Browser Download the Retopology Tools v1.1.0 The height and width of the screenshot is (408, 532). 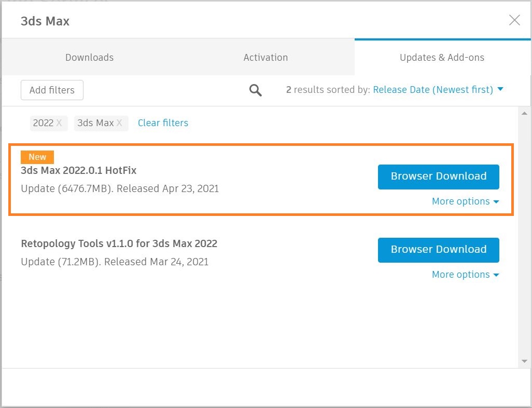[x=438, y=250]
